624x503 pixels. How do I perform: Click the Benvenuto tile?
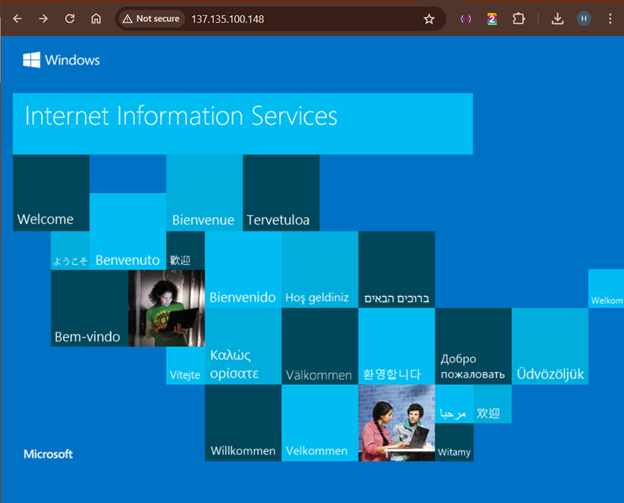(x=128, y=231)
